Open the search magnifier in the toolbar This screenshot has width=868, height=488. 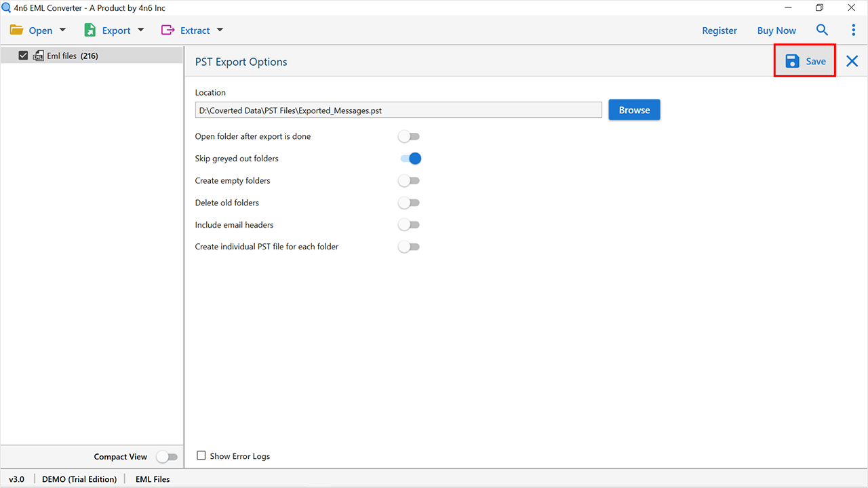[822, 30]
